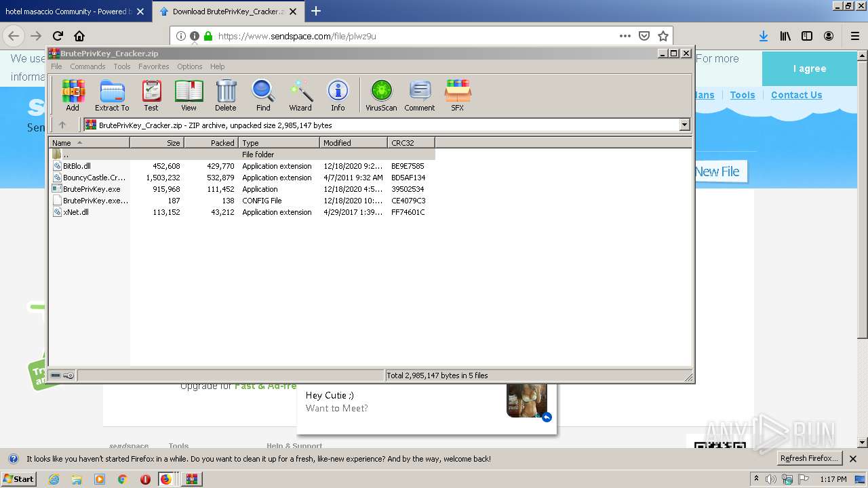This screenshot has height=488, width=868.
Task: Dismiss the Firefox notification bar
Action: pyautogui.click(x=853, y=459)
